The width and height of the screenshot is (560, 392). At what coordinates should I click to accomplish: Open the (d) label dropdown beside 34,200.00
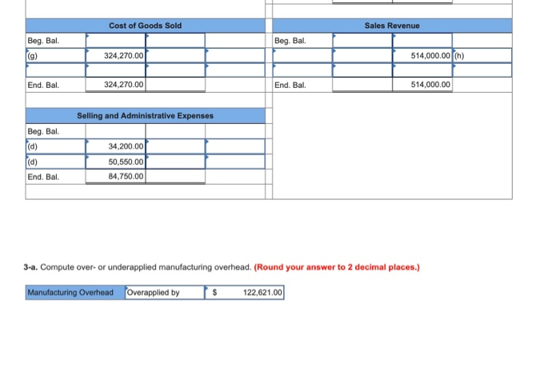[55, 146]
